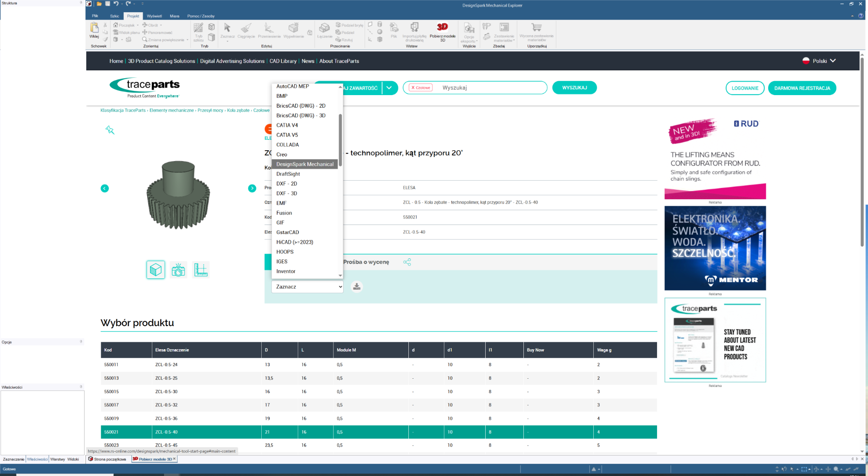The image size is (868, 476).
Task: Choose the Wypełnienie fill tool
Action: [293, 30]
